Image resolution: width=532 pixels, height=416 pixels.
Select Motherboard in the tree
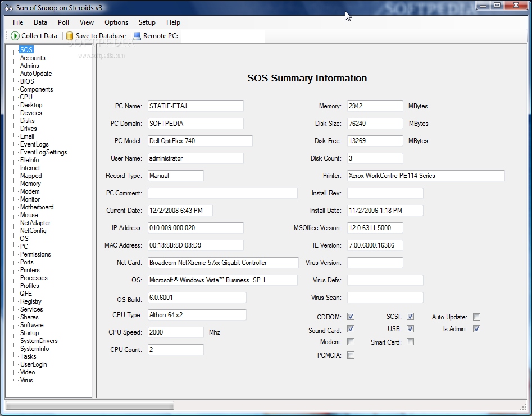click(37, 207)
